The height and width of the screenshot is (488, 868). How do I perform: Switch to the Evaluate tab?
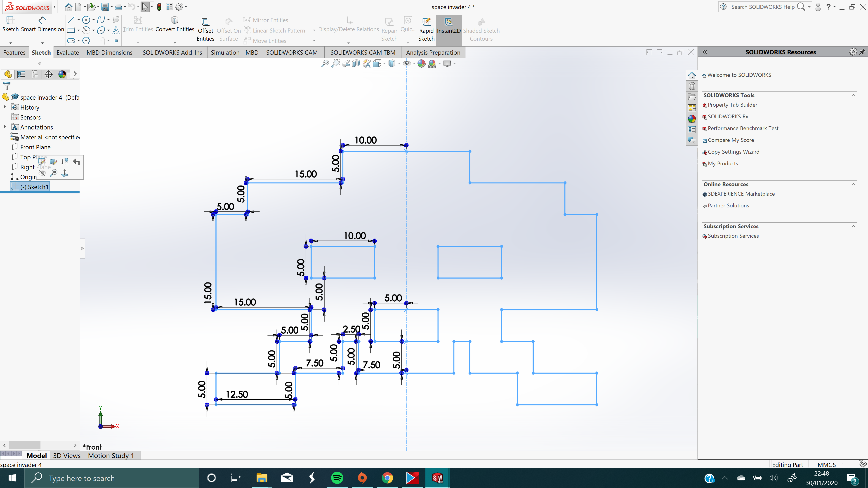pos(67,53)
